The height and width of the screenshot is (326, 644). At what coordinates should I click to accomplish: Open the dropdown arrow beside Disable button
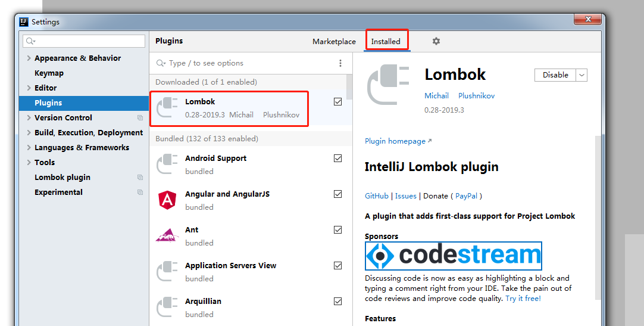(582, 75)
